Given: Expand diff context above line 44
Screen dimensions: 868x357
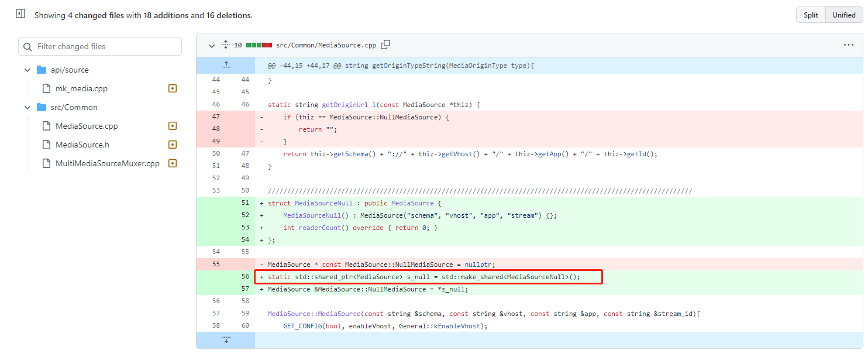Looking at the screenshot, I should tap(226, 65).
